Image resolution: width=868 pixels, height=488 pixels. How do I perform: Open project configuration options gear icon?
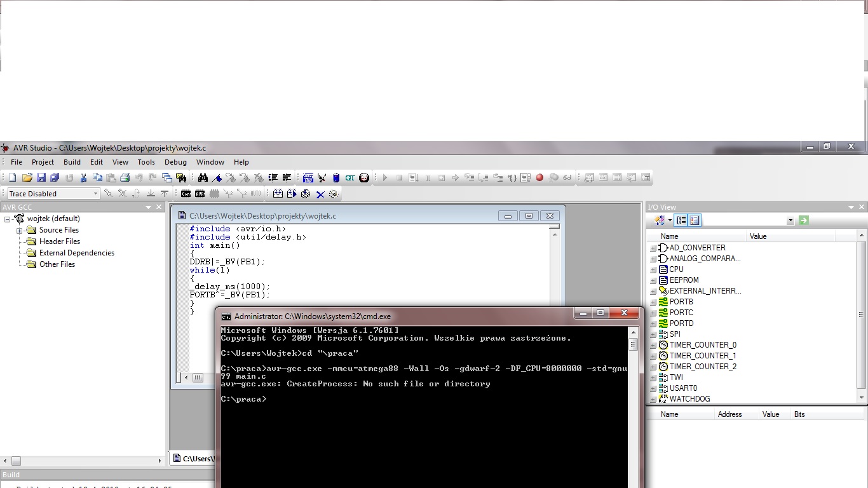point(334,194)
